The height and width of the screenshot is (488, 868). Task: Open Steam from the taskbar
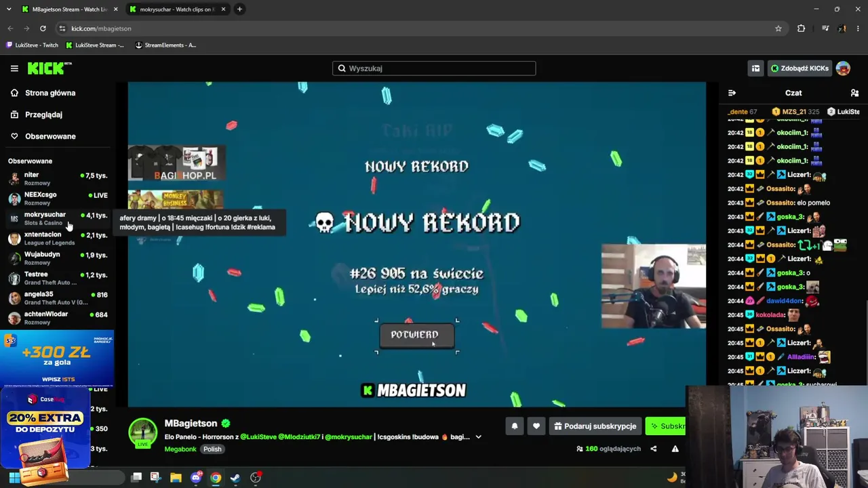coord(235,478)
